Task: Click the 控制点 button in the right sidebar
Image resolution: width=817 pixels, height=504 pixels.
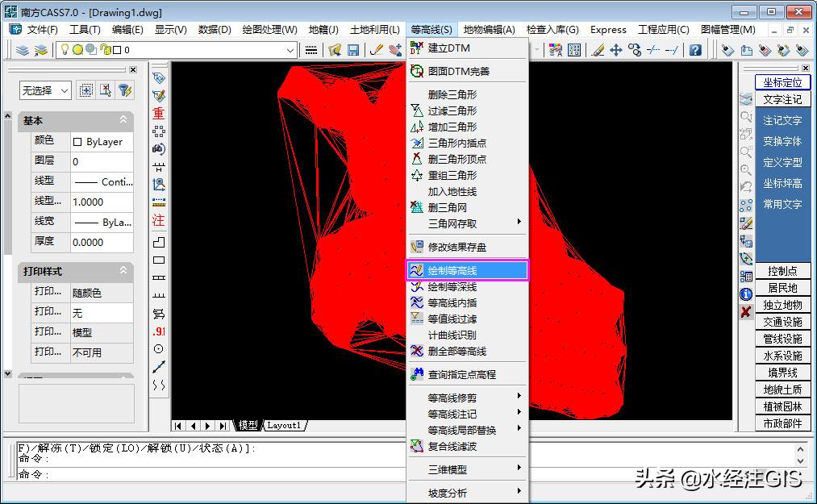Action: point(782,271)
